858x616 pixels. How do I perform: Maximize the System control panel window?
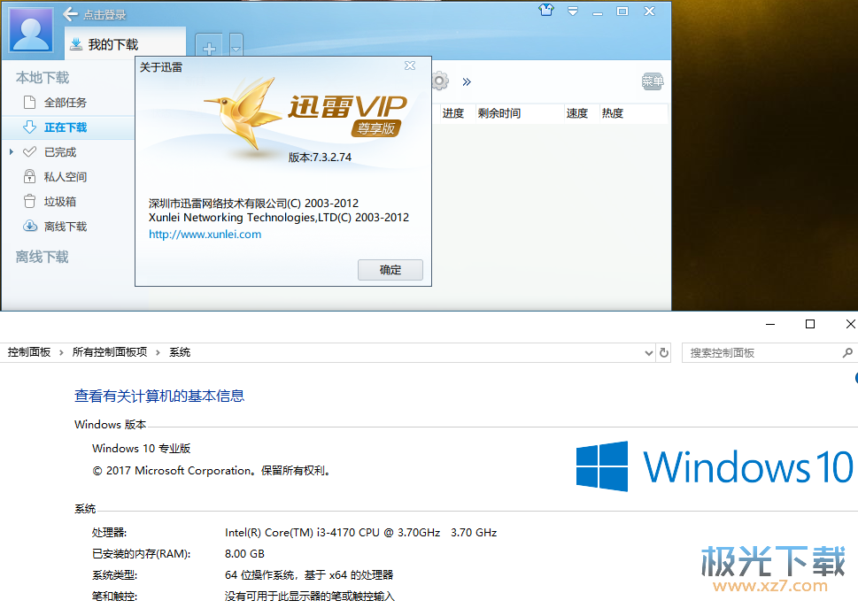coord(810,325)
